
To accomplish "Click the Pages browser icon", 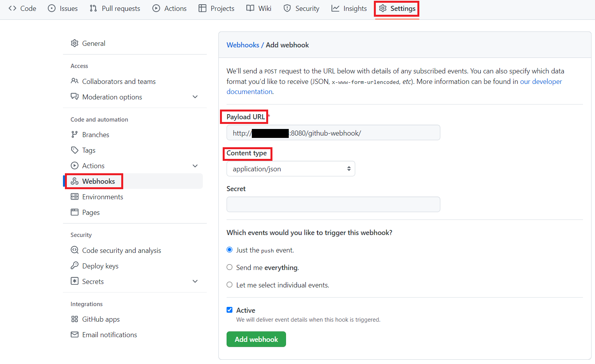I will pos(75,212).
